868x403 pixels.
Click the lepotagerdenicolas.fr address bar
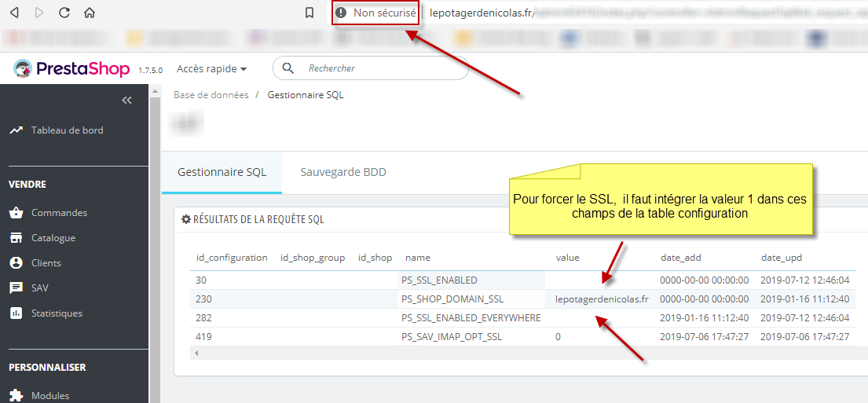pyautogui.click(x=481, y=13)
